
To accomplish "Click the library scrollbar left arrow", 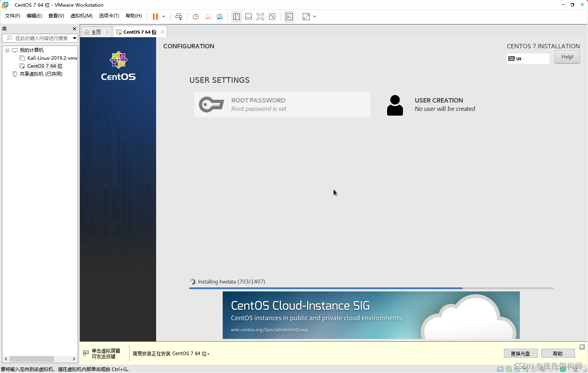I will 6,359.
